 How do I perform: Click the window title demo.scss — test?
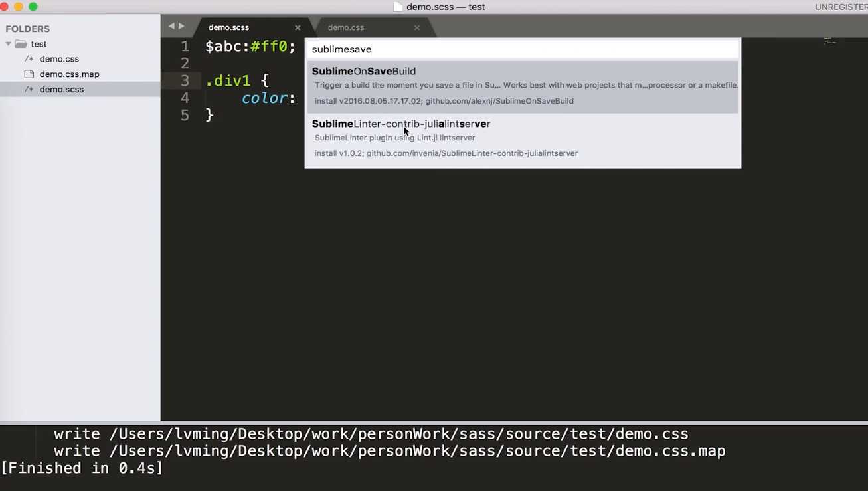[x=446, y=7]
